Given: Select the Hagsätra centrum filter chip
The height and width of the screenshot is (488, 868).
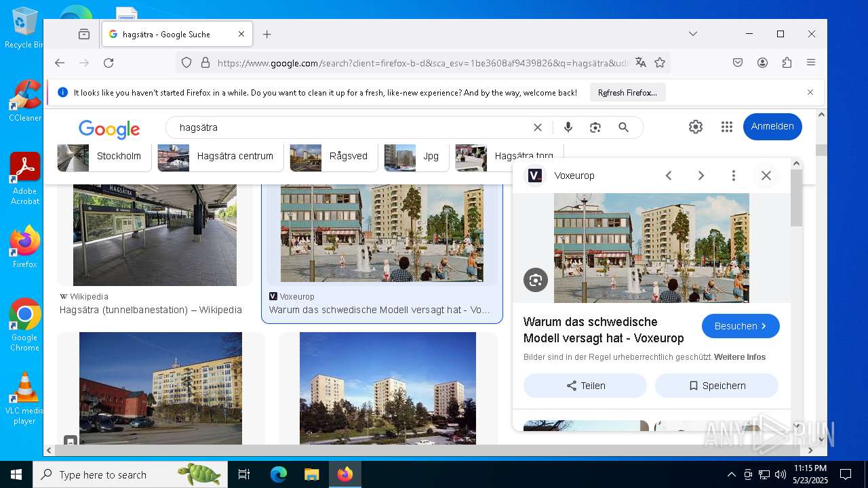Looking at the screenshot, I should pyautogui.click(x=221, y=157).
